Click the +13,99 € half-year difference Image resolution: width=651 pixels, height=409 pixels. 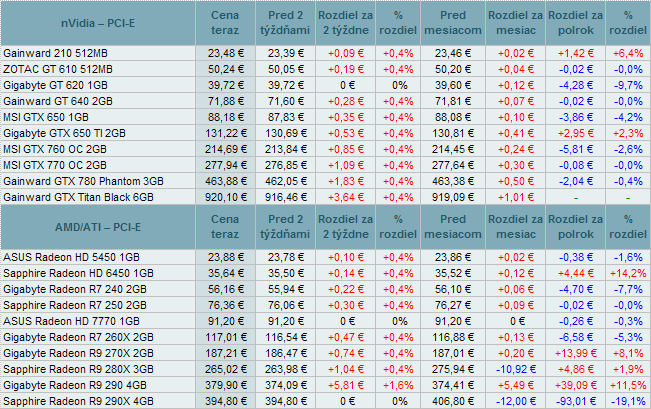pos(575,353)
